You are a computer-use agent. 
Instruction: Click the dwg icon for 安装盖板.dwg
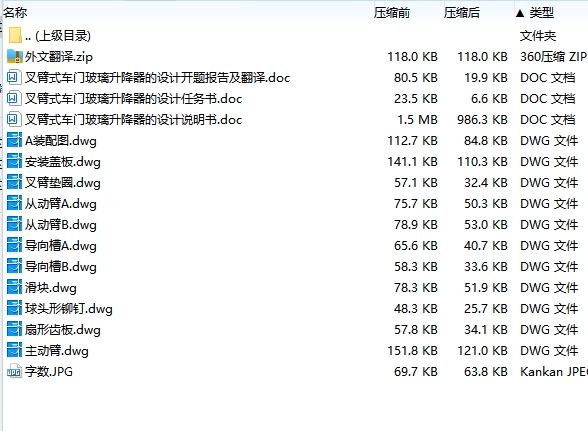(x=14, y=161)
